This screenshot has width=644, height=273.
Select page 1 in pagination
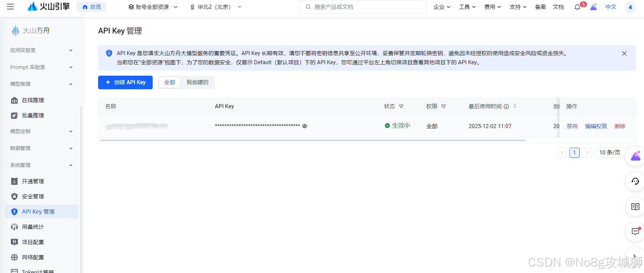point(574,153)
